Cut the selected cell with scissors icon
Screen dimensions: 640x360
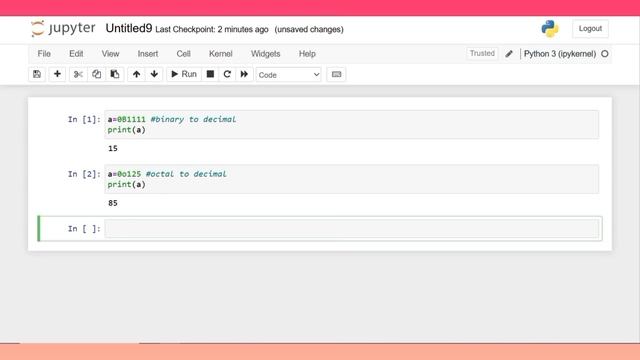[x=78, y=74]
